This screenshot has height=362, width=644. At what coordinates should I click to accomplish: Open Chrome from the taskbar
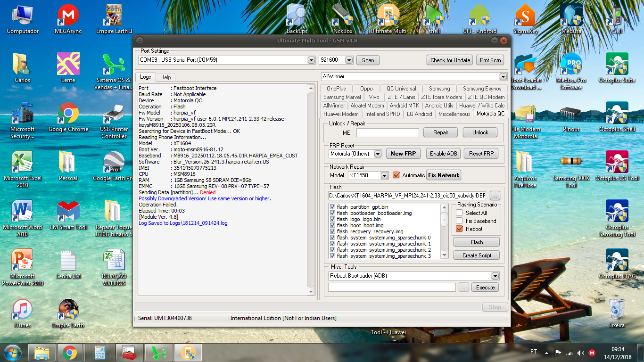(70, 353)
